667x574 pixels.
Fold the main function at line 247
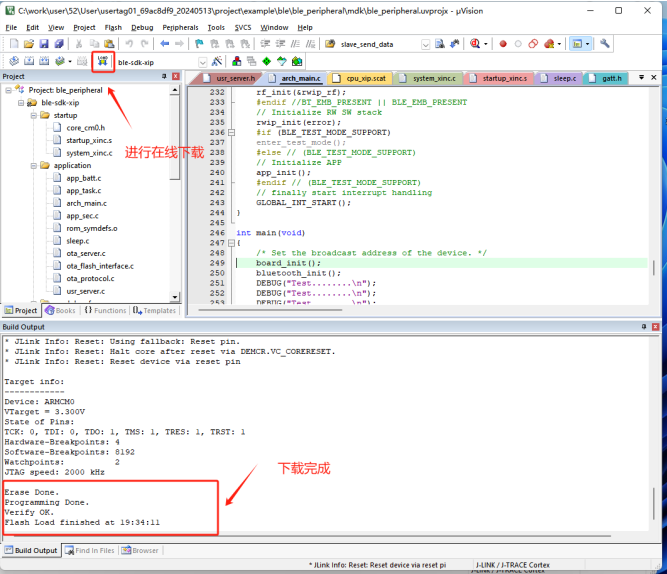tap(231, 243)
